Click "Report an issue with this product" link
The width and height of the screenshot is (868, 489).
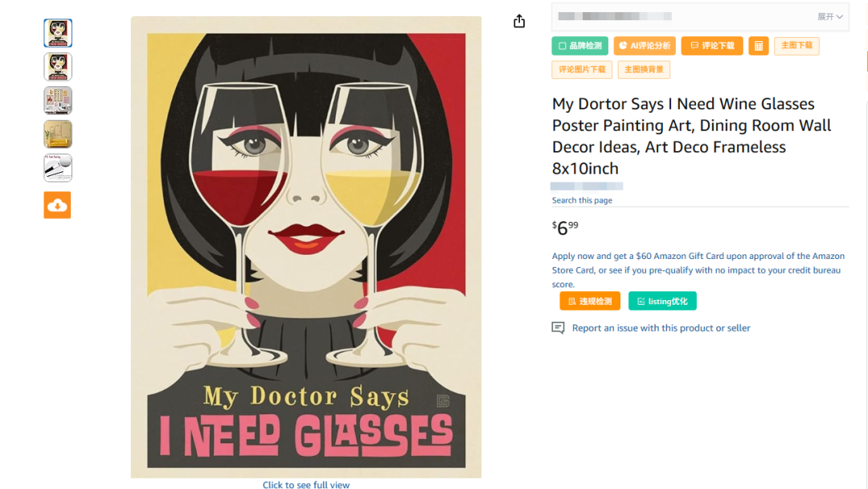pyautogui.click(x=661, y=328)
